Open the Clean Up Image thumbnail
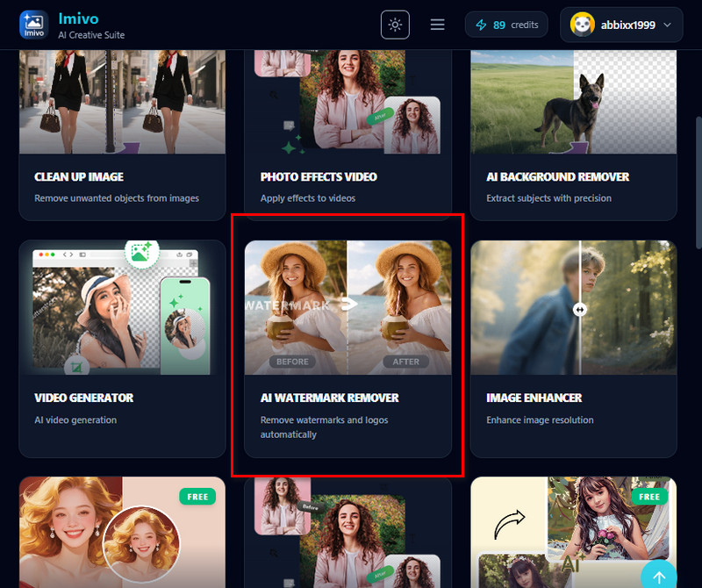Image resolution: width=702 pixels, height=588 pixels. tap(122, 102)
